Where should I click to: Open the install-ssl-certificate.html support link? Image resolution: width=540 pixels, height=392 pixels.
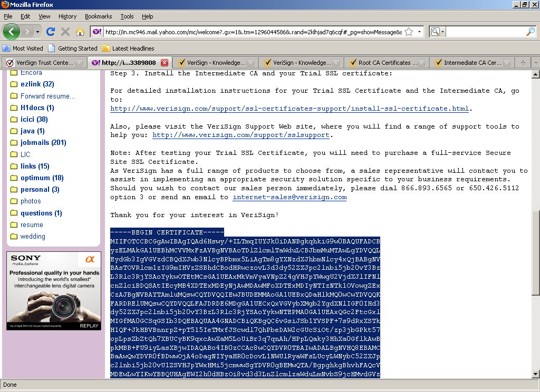pyautogui.click(x=290, y=109)
